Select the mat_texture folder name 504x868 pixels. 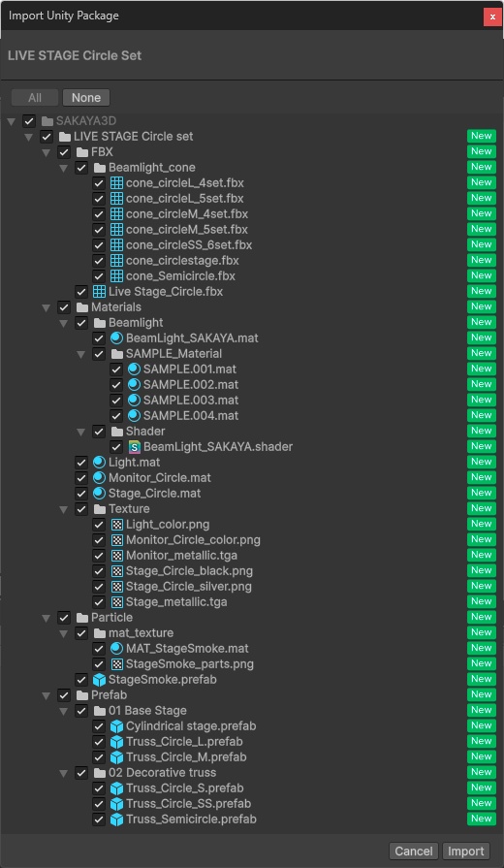pos(142,632)
